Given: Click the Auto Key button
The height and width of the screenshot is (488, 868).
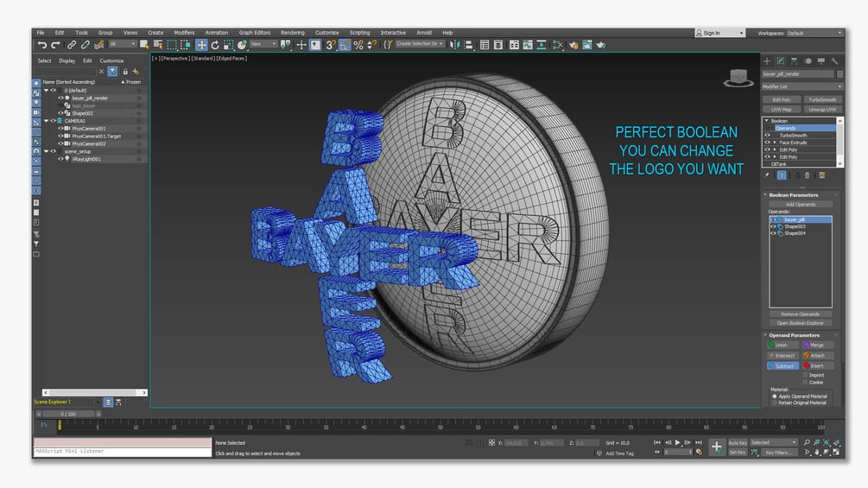Looking at the screenshot, I should click(x=738, y=442).
